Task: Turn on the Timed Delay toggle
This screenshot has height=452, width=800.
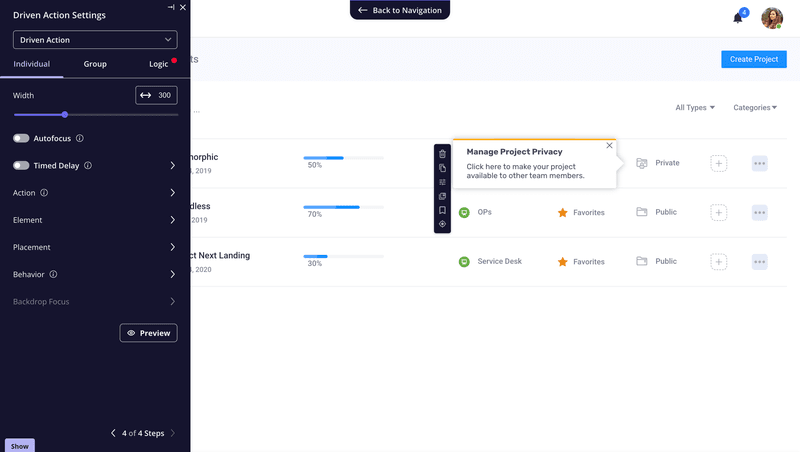Action: point(21,166)
